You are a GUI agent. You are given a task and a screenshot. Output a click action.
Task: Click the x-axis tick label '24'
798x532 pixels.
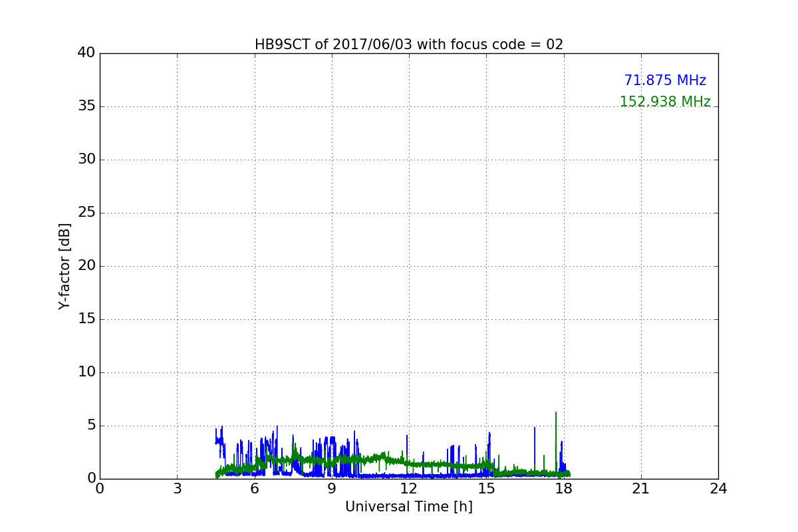point(718,488)
